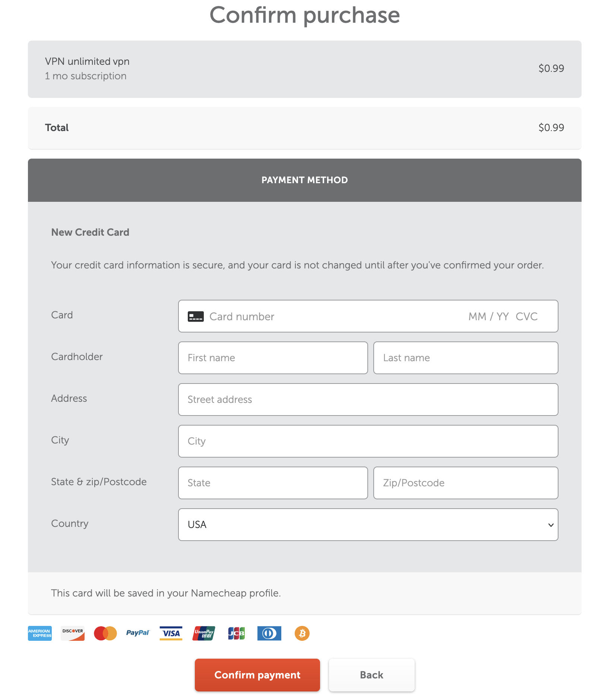
Task: Select the Mastercard logo icon
Action: coord(105,633)
